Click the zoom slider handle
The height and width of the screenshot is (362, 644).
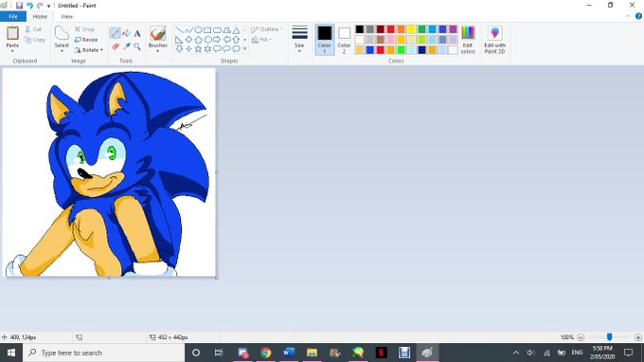[610, 337]
